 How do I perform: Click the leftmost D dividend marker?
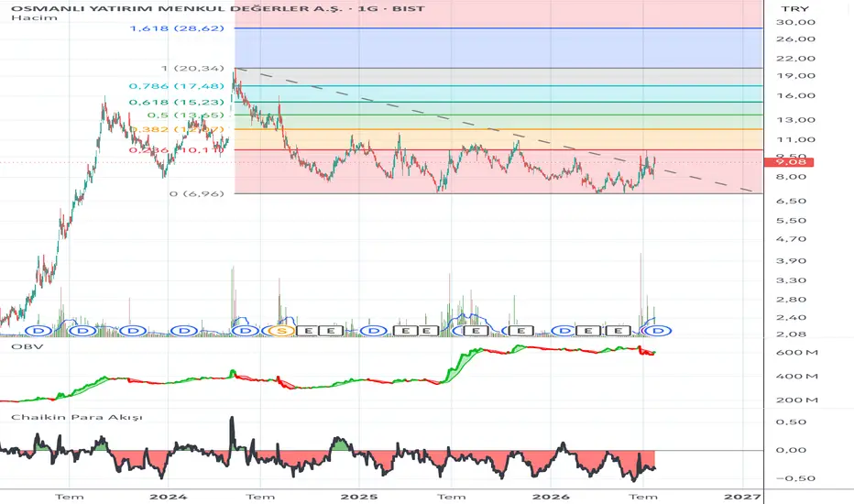tap(38, 331)
